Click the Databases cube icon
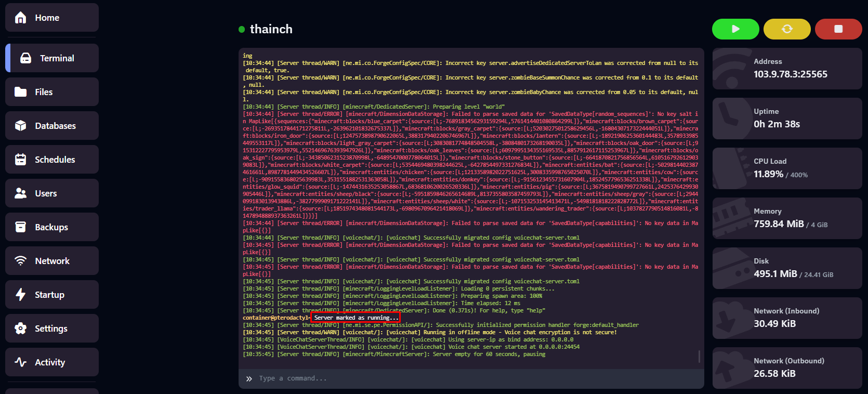Viewport: 868px width, 394px height. (21, 126)
